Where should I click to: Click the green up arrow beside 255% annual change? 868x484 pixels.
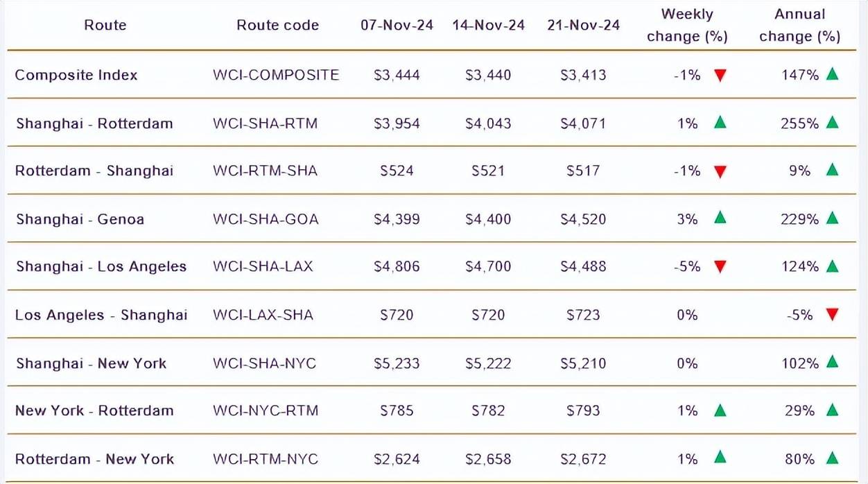(x=833, y=123)
